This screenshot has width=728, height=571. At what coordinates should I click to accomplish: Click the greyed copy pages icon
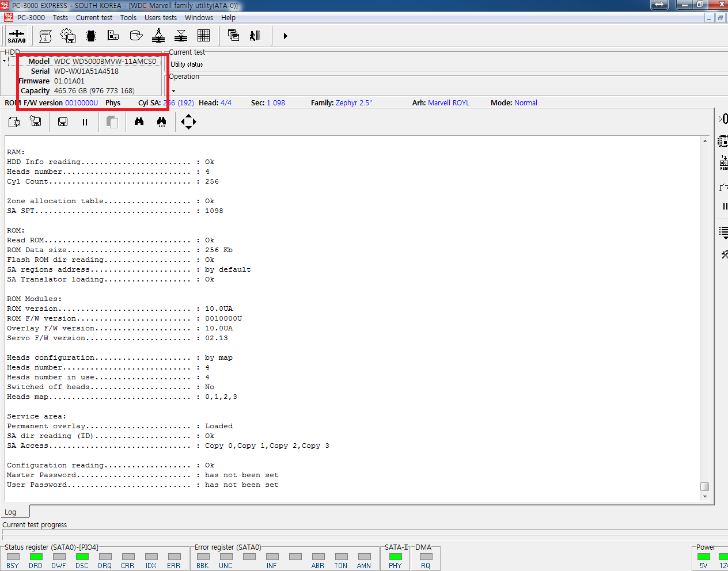112,121
